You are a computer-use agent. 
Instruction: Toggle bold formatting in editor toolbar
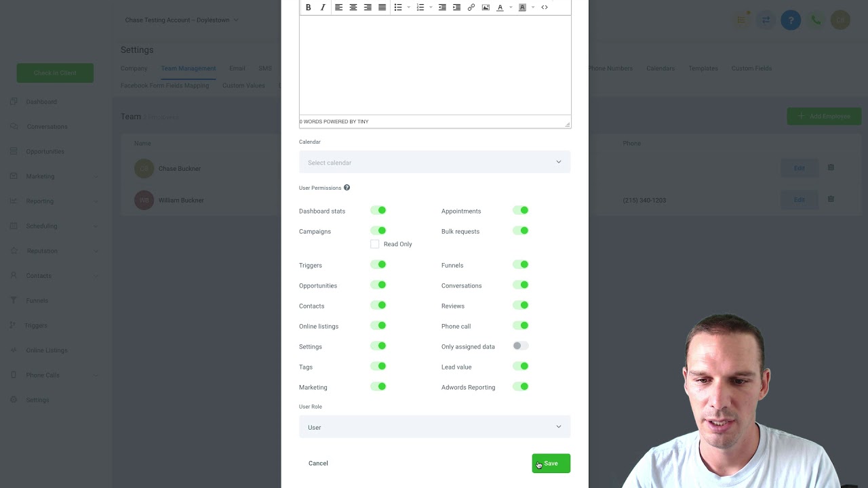[x=308, y=7]
